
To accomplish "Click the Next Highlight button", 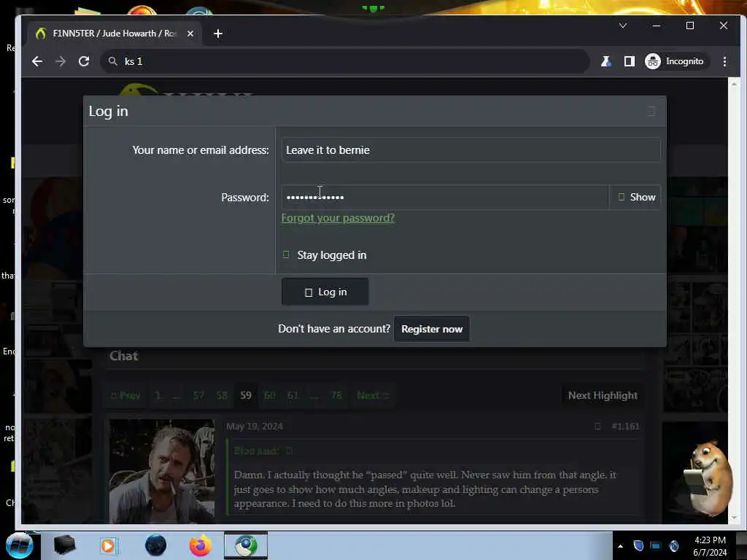I will pyautogui.click(x=602, y=396).
